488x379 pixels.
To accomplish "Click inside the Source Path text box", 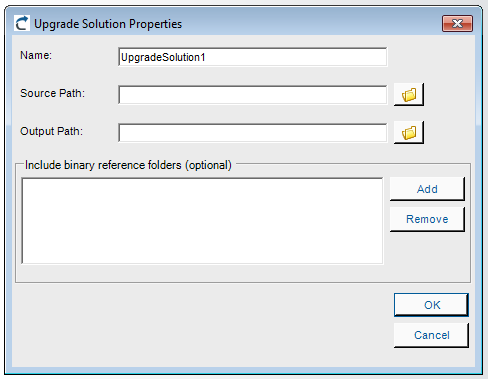I will point(253,95).
